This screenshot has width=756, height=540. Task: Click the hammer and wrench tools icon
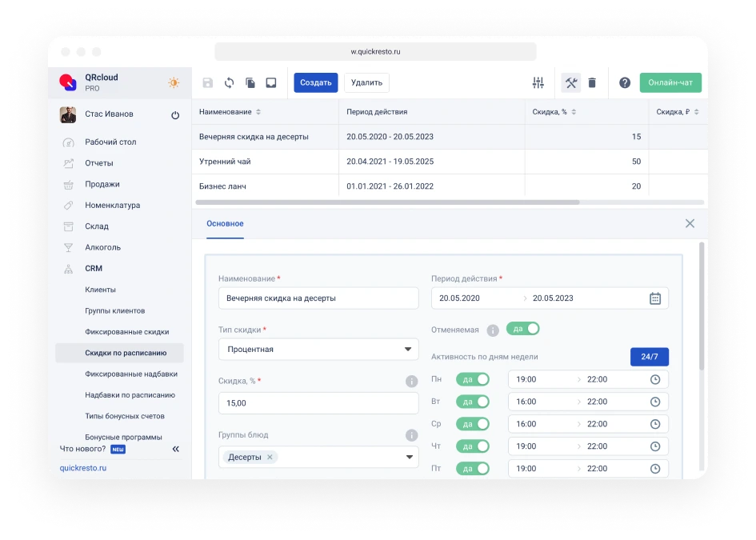click(570, 82)
